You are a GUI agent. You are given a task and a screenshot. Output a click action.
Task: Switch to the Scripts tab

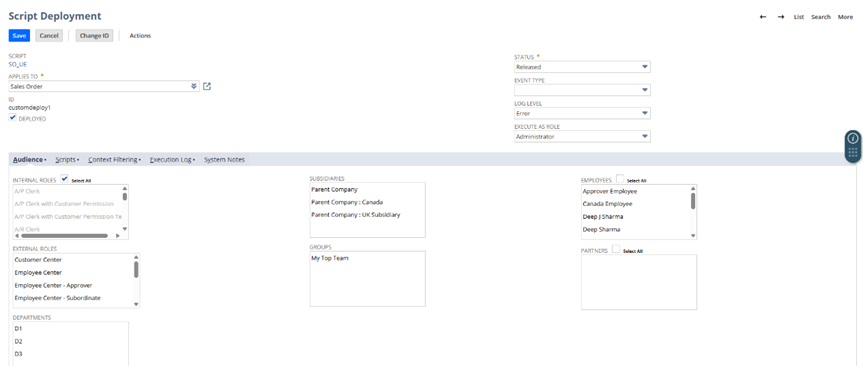(x=67, y=160)
